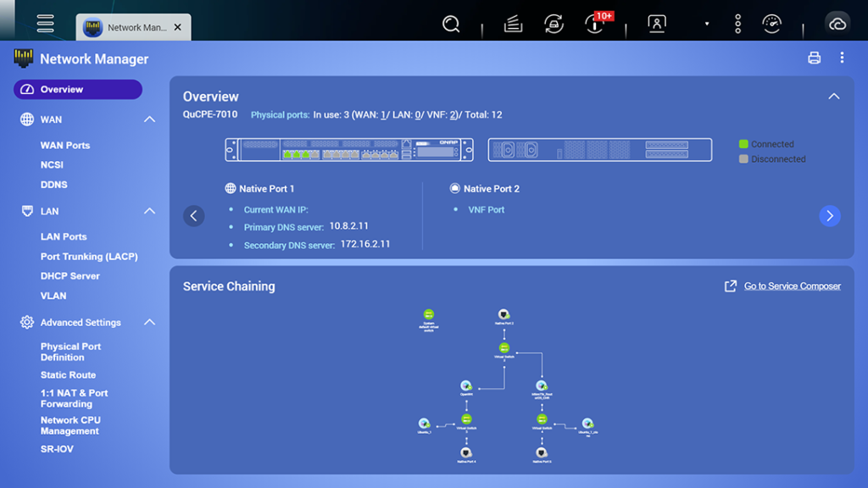Screen dimensions: 868x488
Task: Open the notifications icon showing 10+ badge
Action: 596,23
